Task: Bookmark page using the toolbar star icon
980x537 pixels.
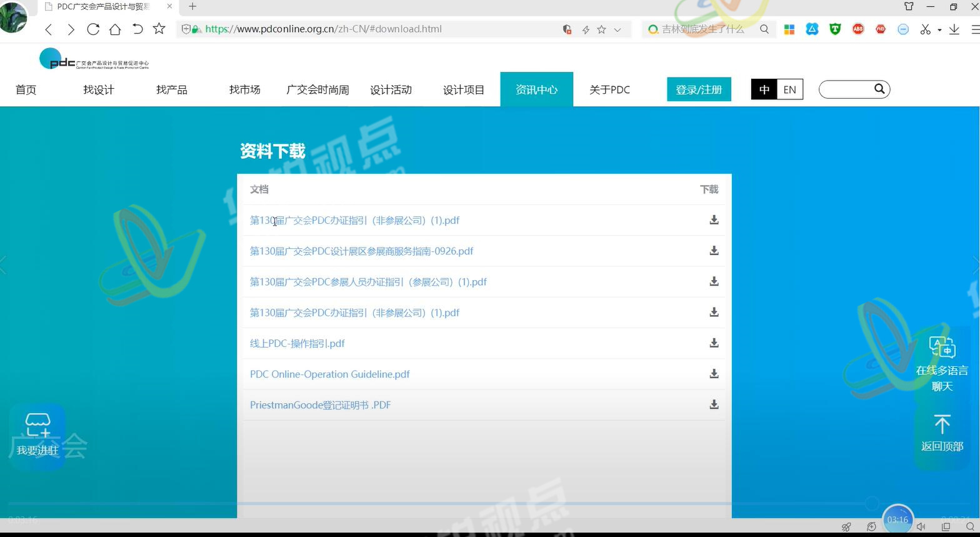Action: coord(159,29)
